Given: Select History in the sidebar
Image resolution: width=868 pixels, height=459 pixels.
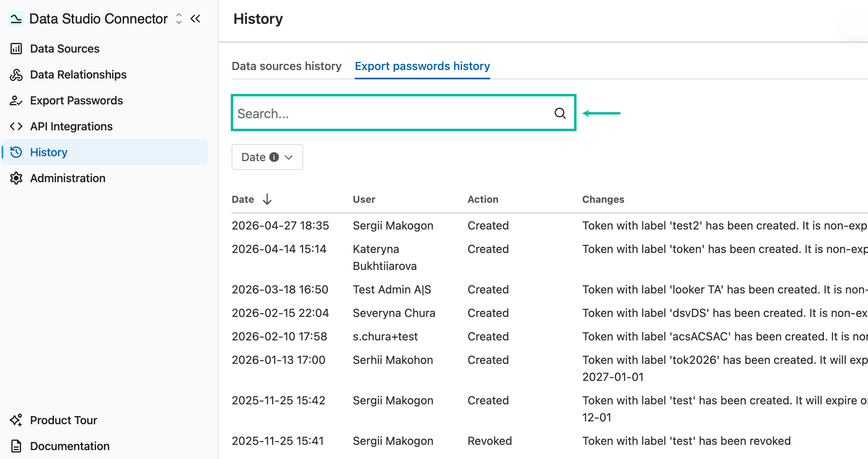Looking at the screenshot, I should pyautogui.click(x=105, y=152).
